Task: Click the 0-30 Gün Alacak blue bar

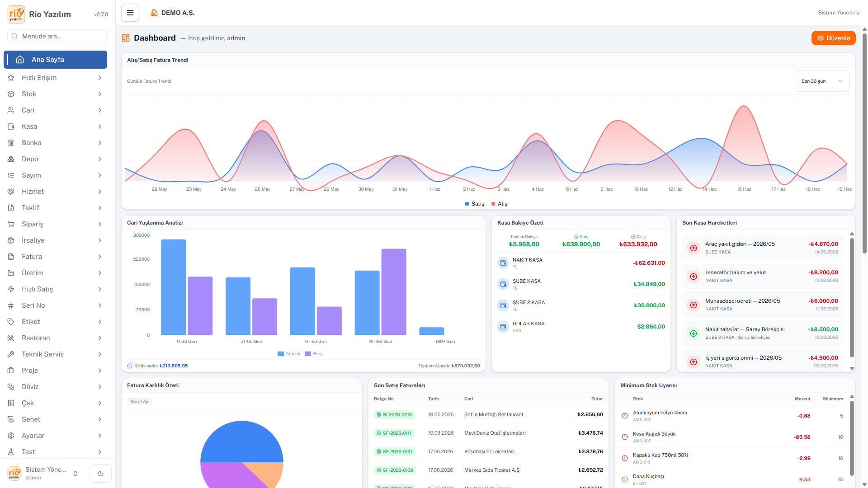Action: [x=174, y=287]
